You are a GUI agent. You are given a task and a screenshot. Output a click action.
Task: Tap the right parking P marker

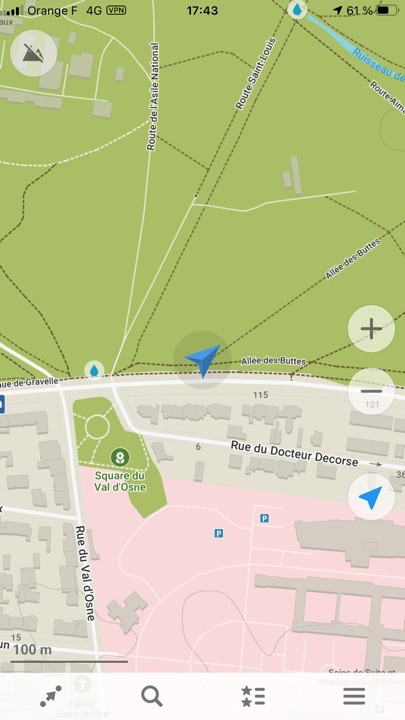click(x=264, y=518)
